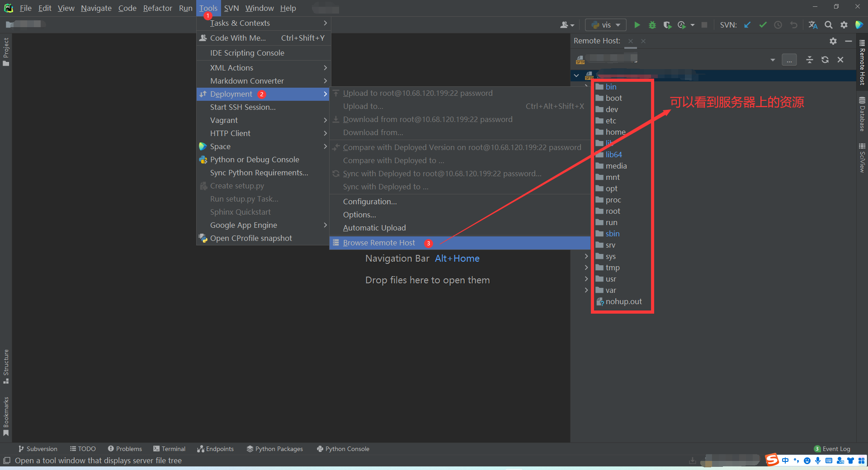868x470 pixels.
Task: Click SVN Update Project arrow
Action: [x=747, y=25]
